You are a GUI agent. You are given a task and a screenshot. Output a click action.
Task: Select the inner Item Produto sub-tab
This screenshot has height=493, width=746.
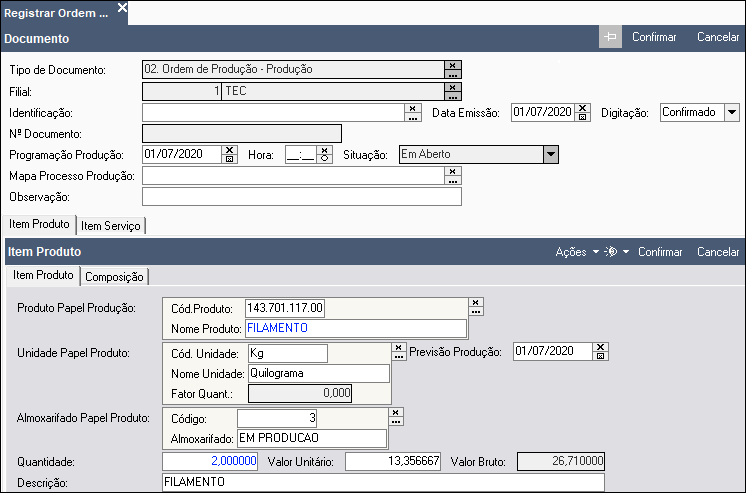tap(43, 275)
